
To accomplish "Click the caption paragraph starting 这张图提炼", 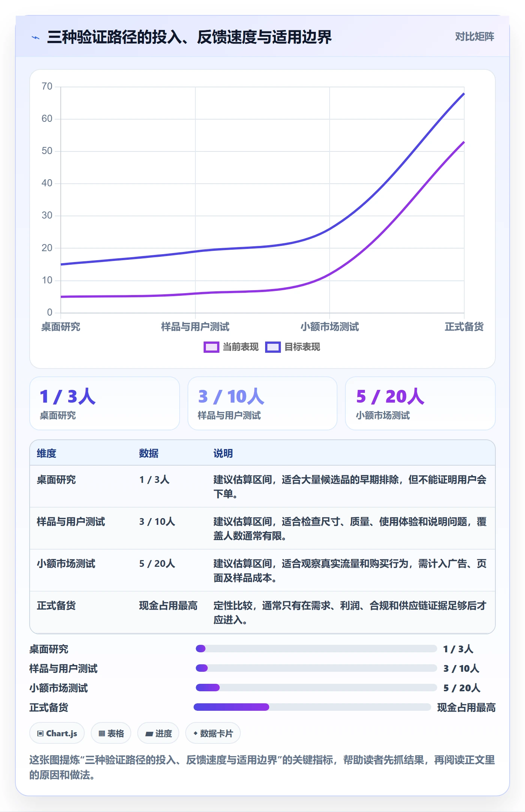I will click(262, 767).
